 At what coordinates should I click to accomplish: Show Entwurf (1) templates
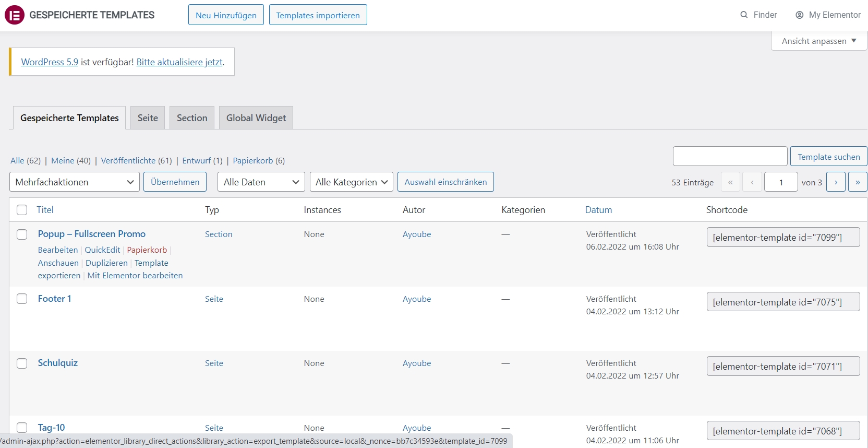[202, 161]
